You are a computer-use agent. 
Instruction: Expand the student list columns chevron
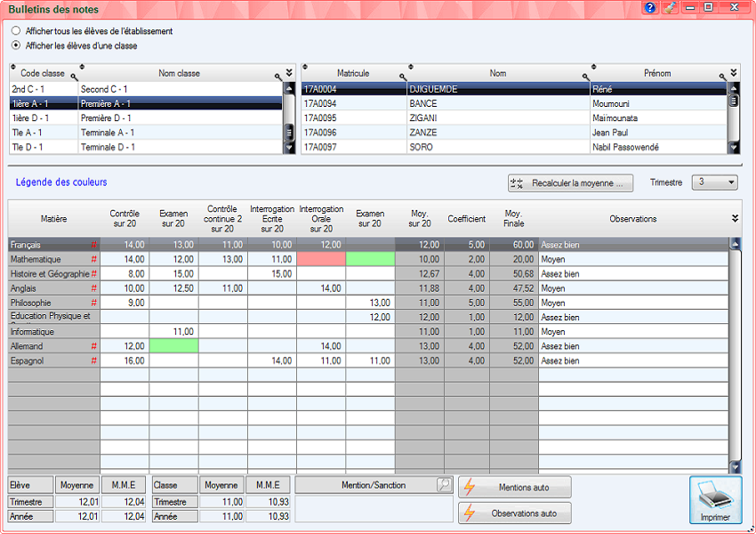pyautogui.click(x=734, y=73)
